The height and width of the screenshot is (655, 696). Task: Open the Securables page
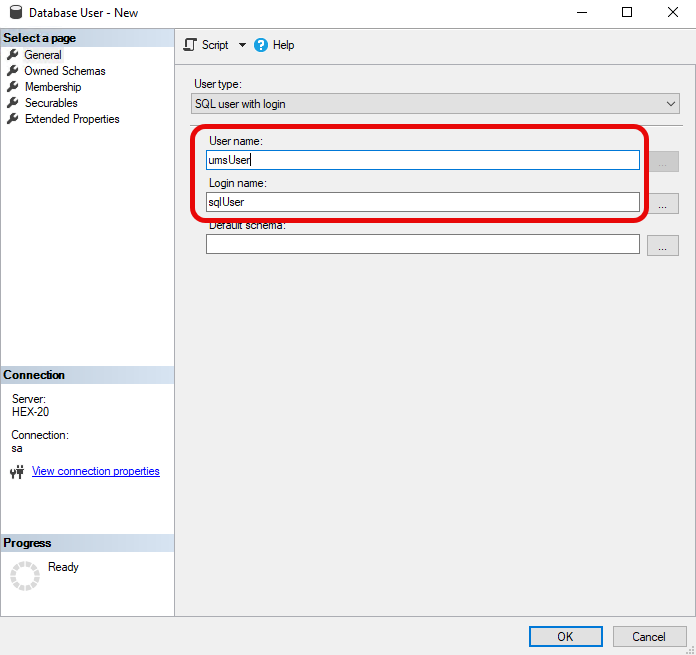tap(51, 103)
